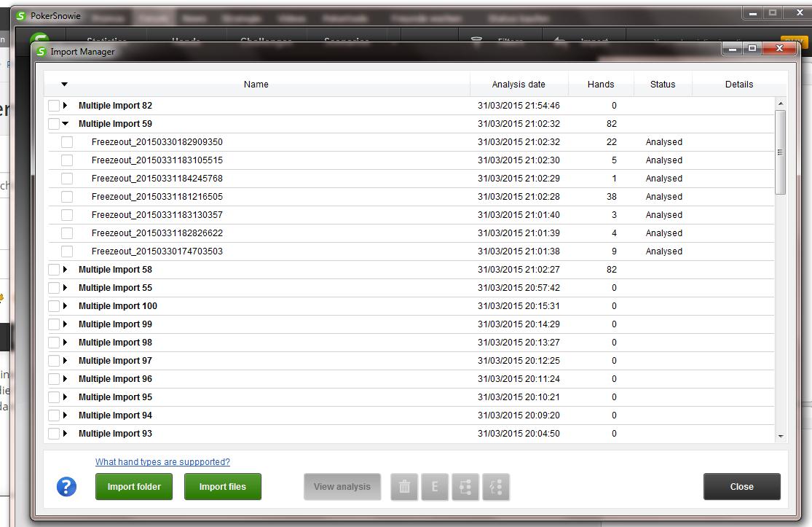Click the scrollbar up arrow
The image size is (812, 527).
[x=781, y=104]
